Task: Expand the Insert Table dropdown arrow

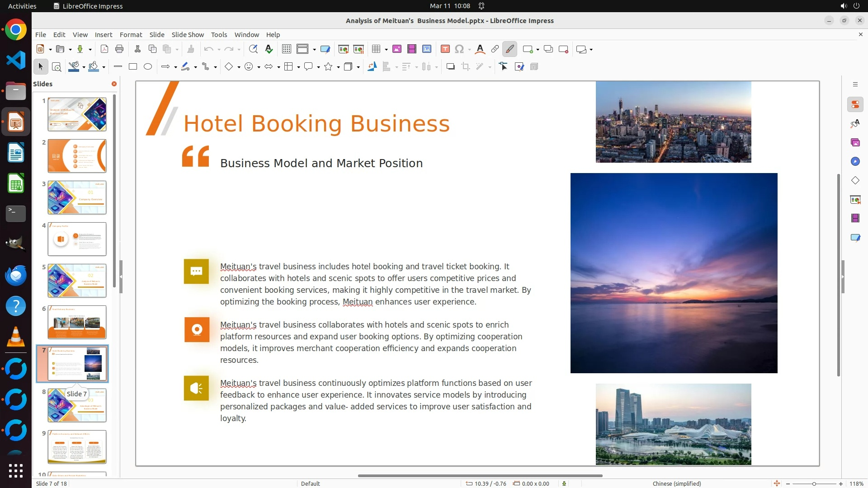Action: 386,50
